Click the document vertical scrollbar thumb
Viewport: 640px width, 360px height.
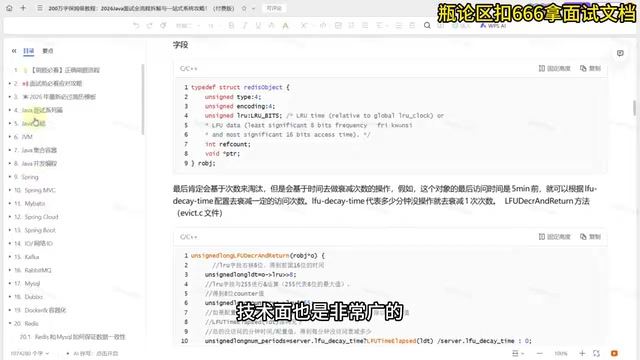pos(634,108)
